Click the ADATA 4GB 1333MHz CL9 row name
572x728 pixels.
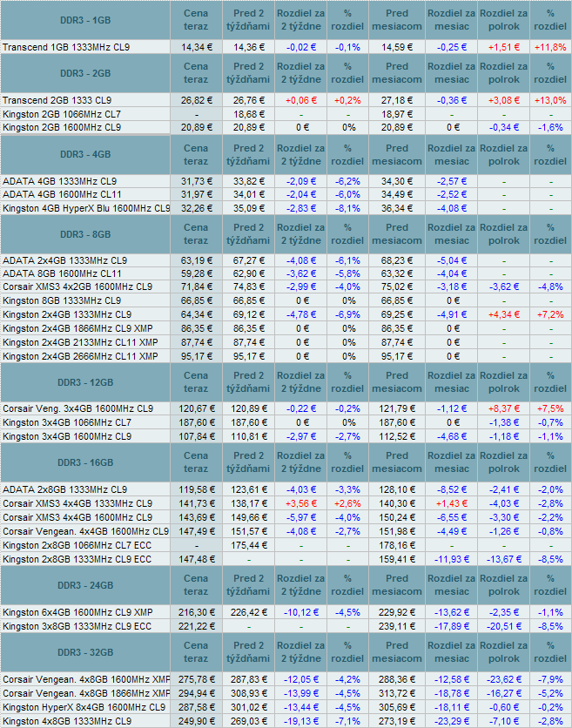59,181
